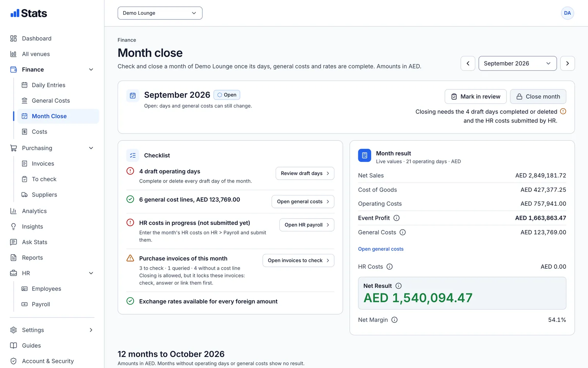Click the Close month button

tap(538, 96)
